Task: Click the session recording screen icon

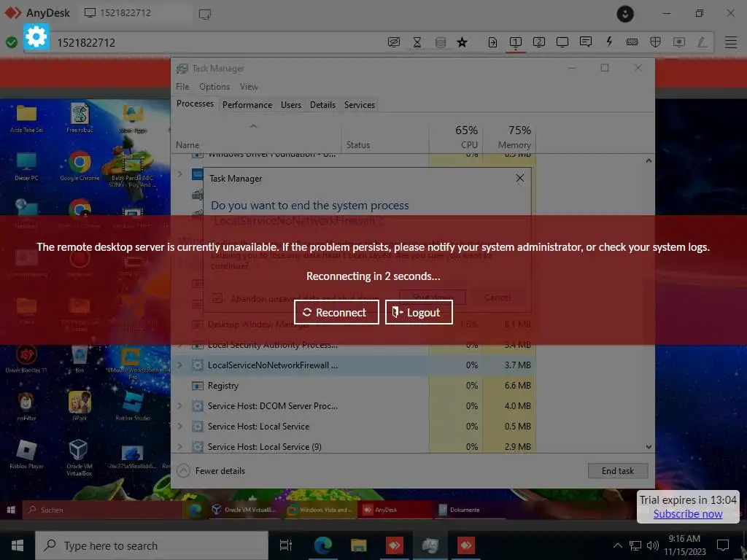Action: tap(679, 42)
